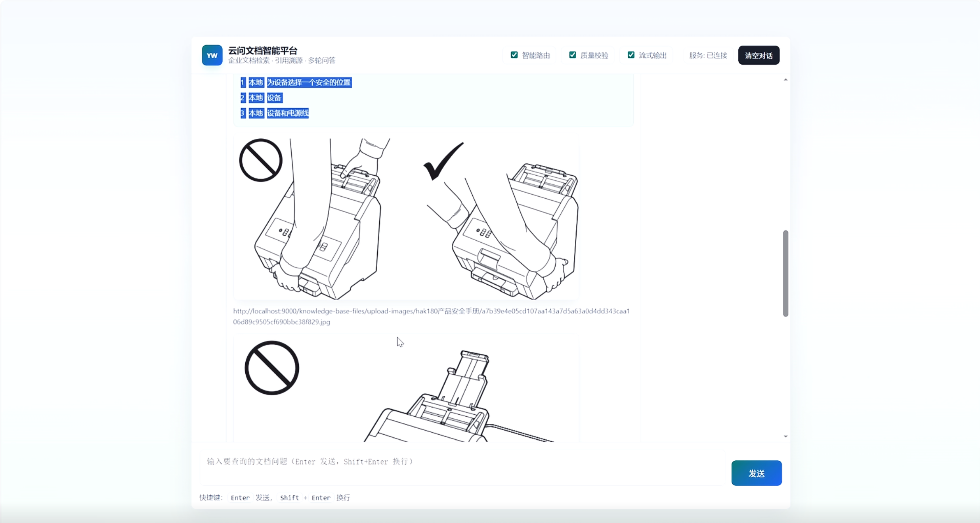
Task: Uncheck the 智能路由 checkbox
Action: [x=514, y=55]
